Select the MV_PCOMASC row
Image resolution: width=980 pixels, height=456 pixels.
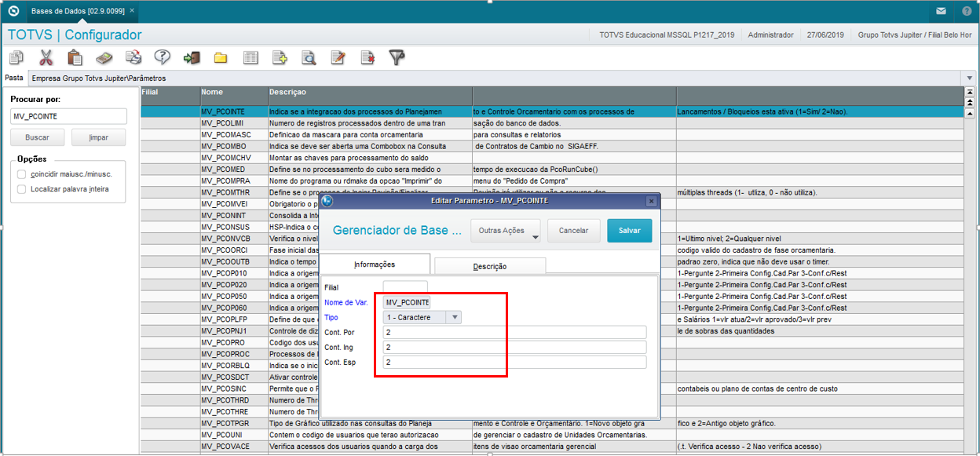pyautogui.click(x=552, y=135)
